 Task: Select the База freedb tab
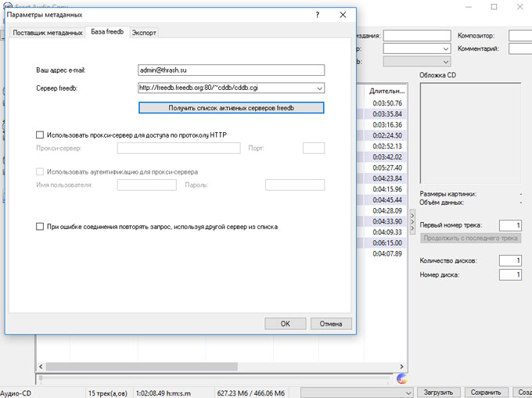(107, 33)
